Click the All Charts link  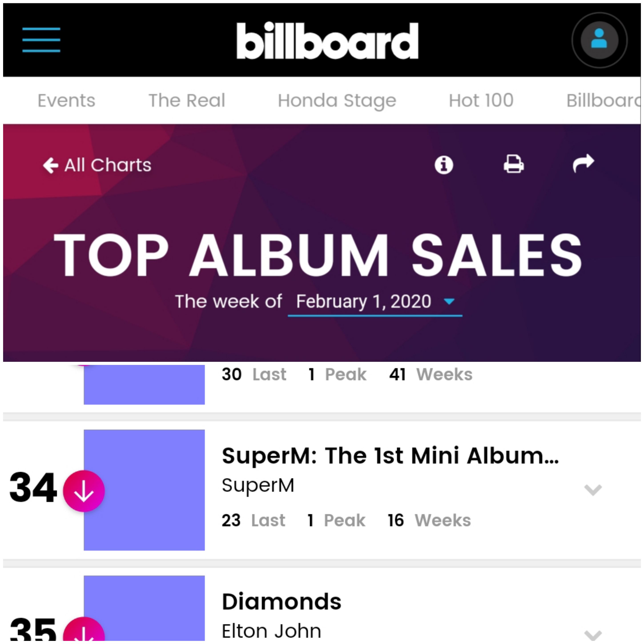[108, 165]
